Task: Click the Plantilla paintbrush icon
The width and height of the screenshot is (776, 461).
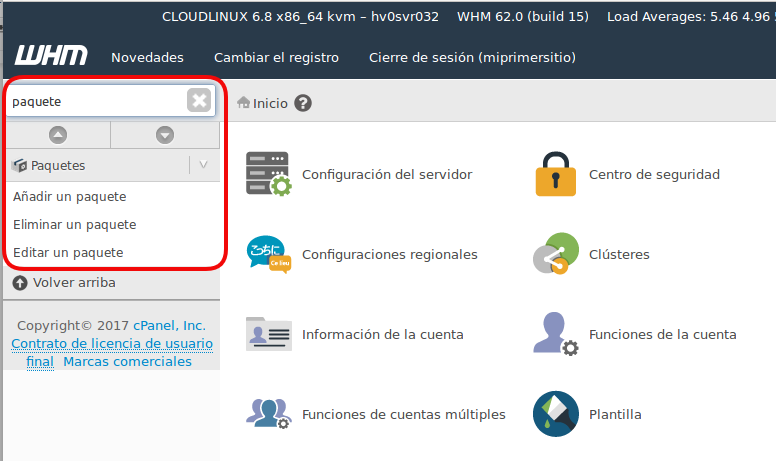Action: coord(556,414)
